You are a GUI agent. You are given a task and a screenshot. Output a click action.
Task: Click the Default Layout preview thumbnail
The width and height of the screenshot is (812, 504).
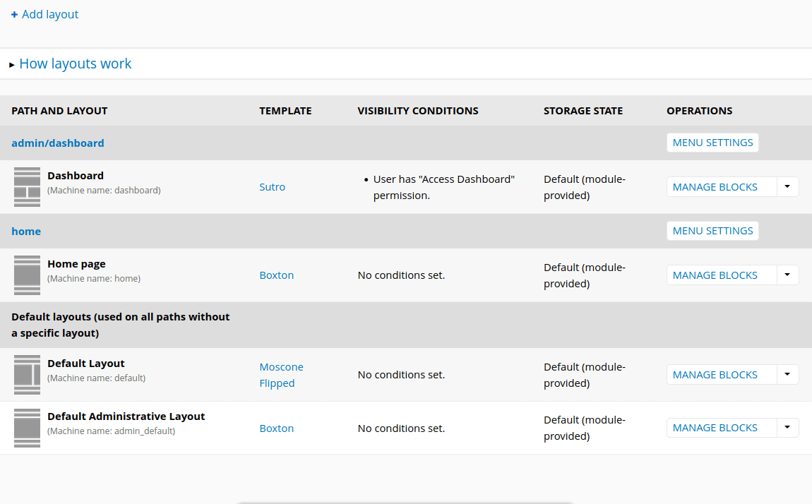pyautogui.click(x=27, y=374)
